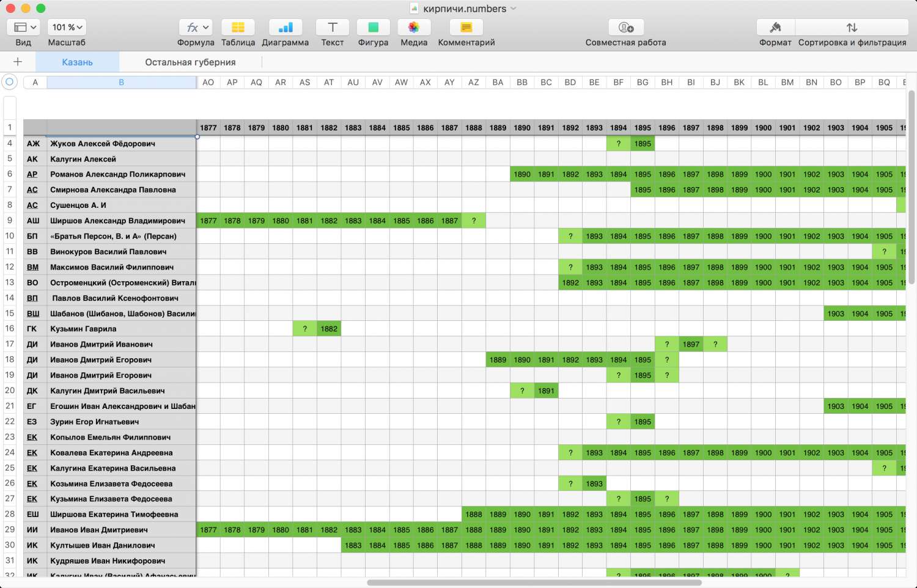Click the АШ code cell in row 9
Screen dimensions: 917x588
point(35,221)
